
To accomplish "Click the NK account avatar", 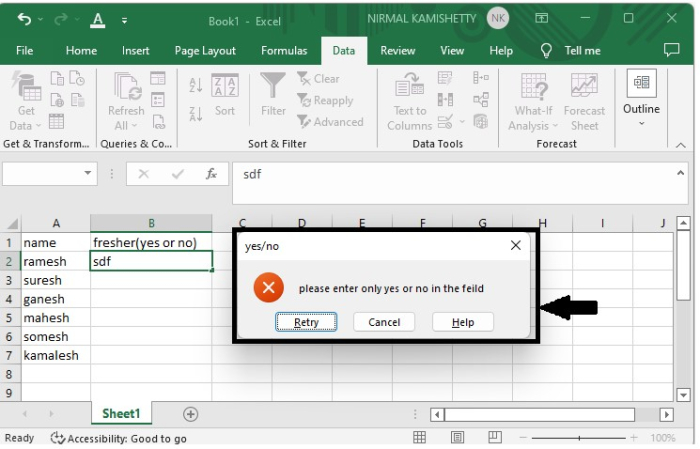I will 498,18.
